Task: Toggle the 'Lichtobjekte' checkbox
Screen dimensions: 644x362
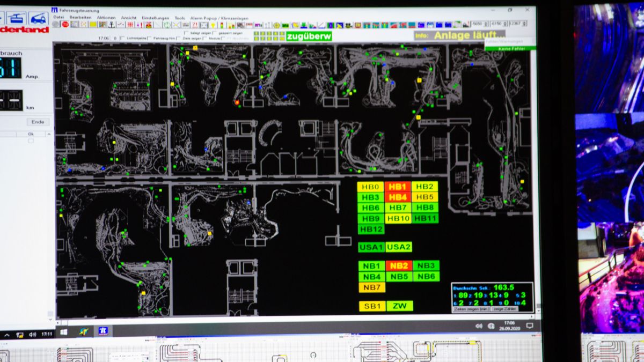Action: point(123,38)
